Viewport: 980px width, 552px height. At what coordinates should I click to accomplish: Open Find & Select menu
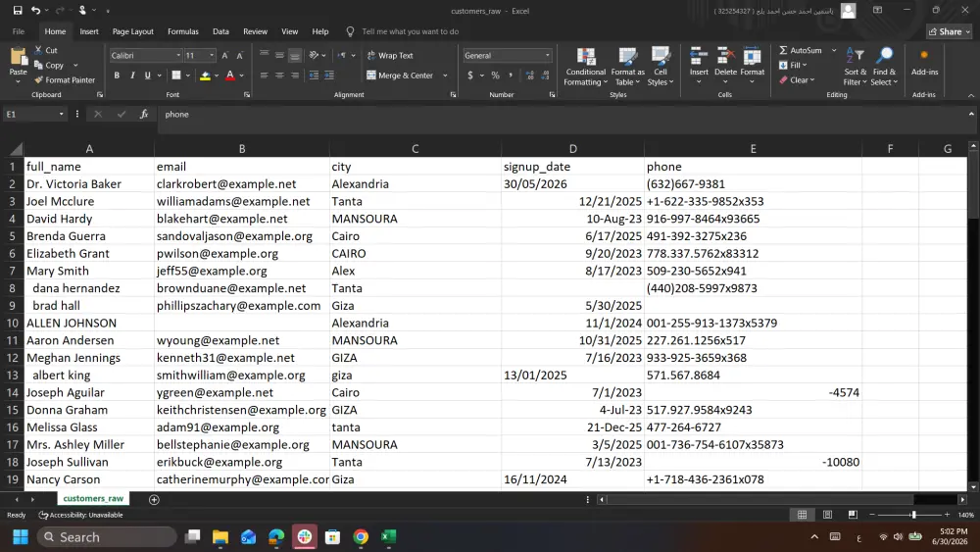pos(883,67)
